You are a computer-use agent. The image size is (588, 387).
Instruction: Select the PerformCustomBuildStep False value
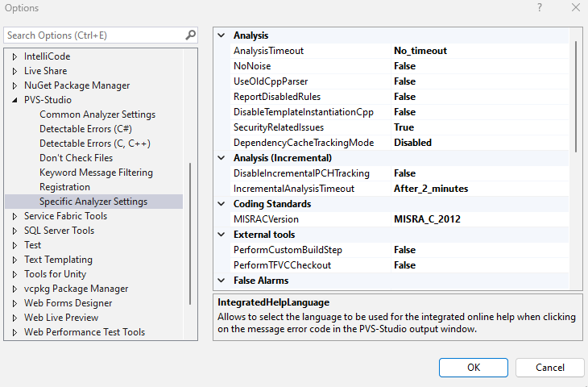pyautogui.click(x=404, y=250)
